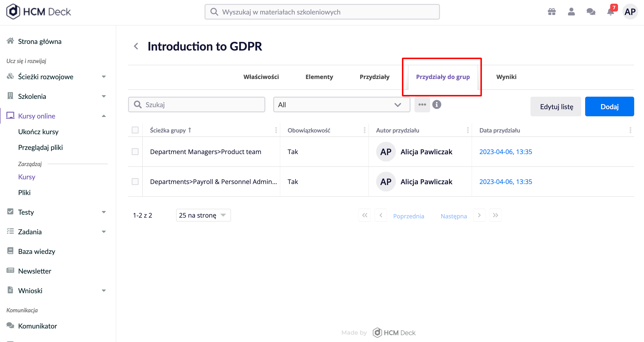The image size is (644, 342).
Task: Open the notifications bell
Action: (610, 12)
